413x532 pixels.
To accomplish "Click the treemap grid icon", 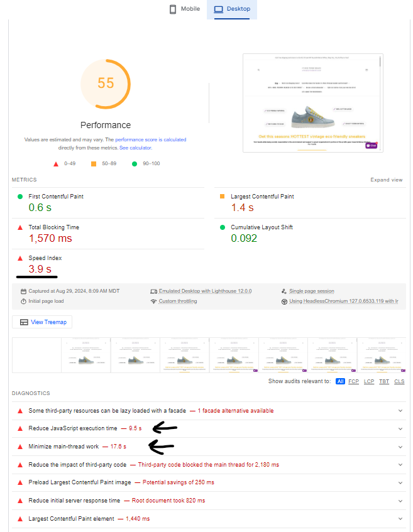I will 24,322.
